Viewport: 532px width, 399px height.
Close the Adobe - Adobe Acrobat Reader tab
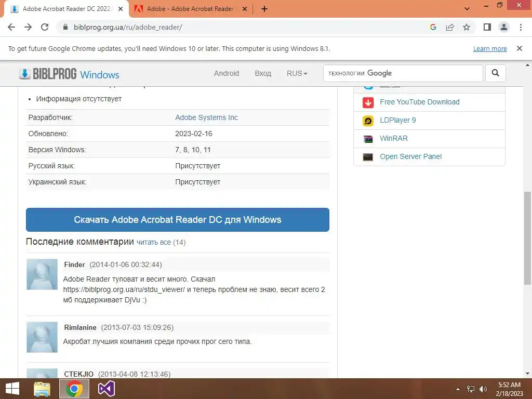(x=244, y=9)
